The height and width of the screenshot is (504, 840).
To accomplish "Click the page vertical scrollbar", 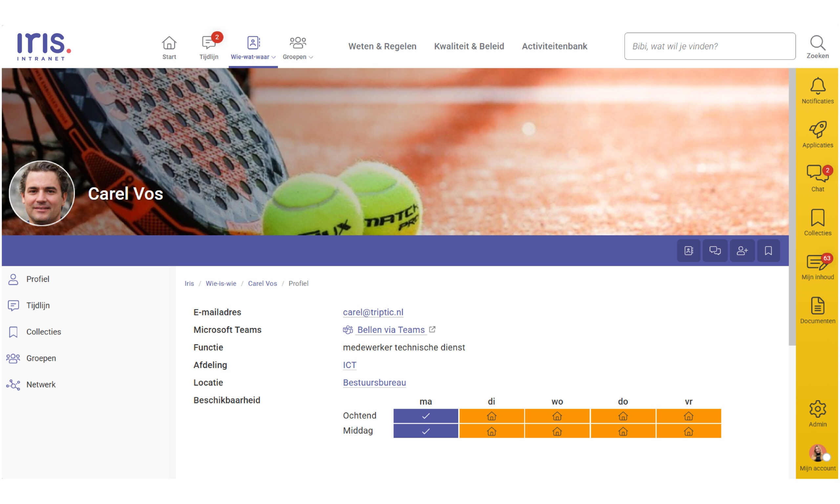I will (x=792, y=207).
